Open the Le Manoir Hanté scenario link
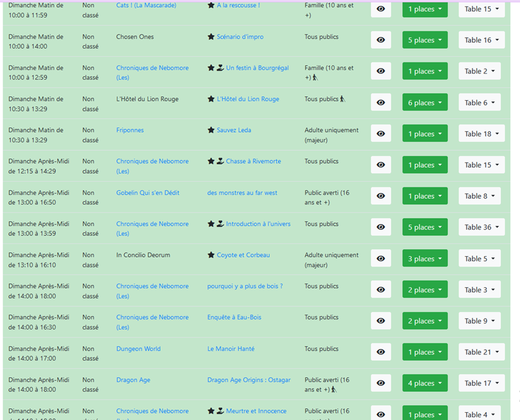This screenshot has width=520, height=420. pyautogui.click(x=231, y=348)
